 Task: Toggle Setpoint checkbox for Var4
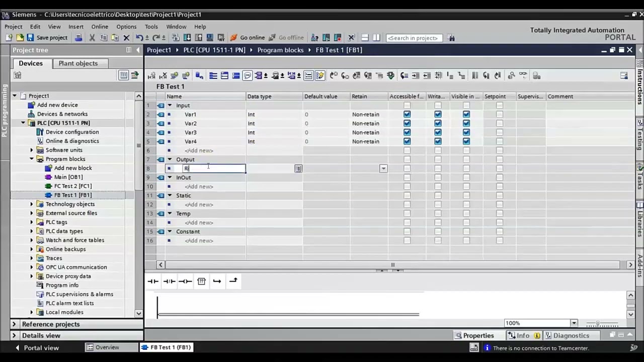coord(499,142)
